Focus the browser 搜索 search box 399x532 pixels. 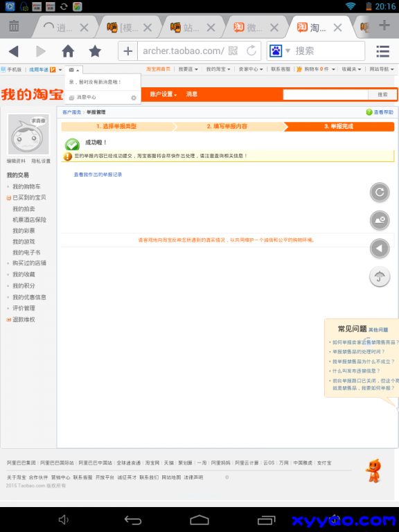tap(328, 51)
